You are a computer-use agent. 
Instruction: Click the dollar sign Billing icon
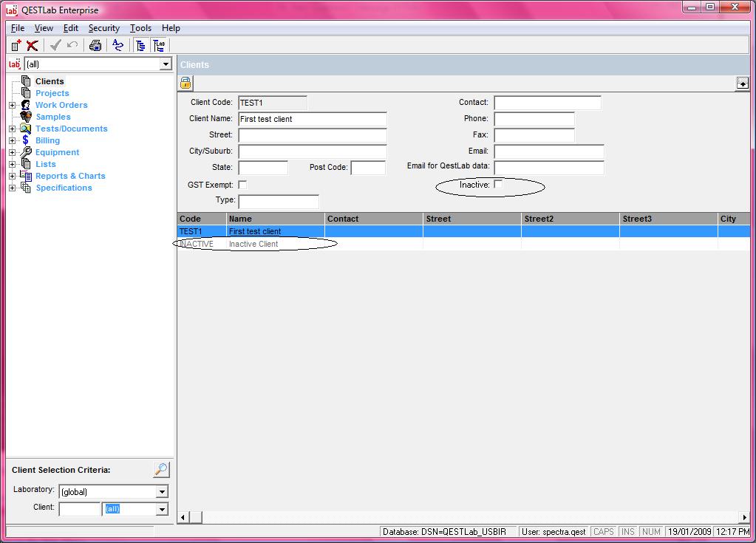26,140
